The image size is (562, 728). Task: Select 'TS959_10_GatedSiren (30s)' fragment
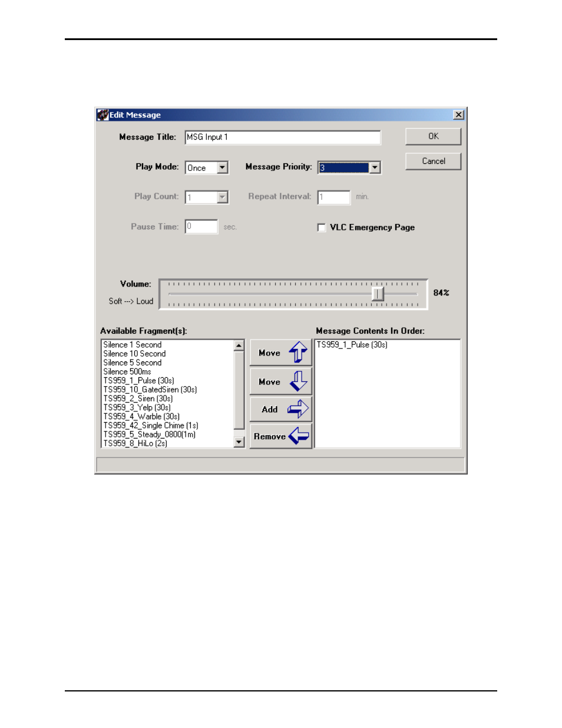[x=150, y=390]
